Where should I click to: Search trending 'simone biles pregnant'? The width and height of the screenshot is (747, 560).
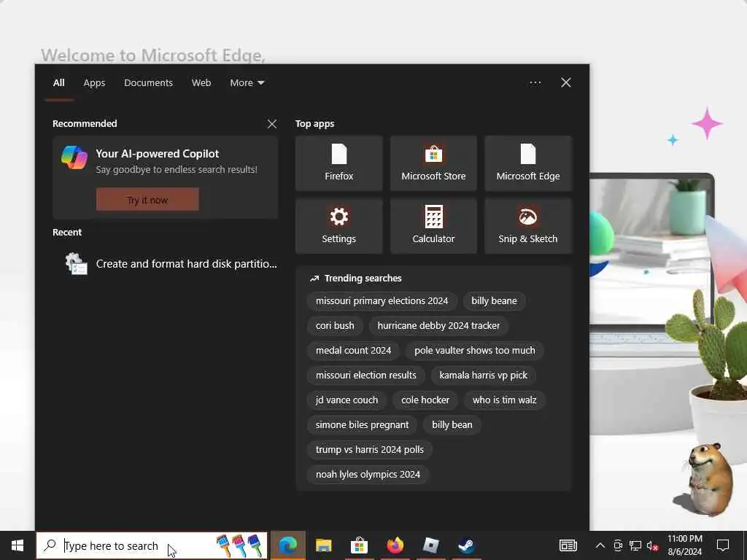coord(362,425)
